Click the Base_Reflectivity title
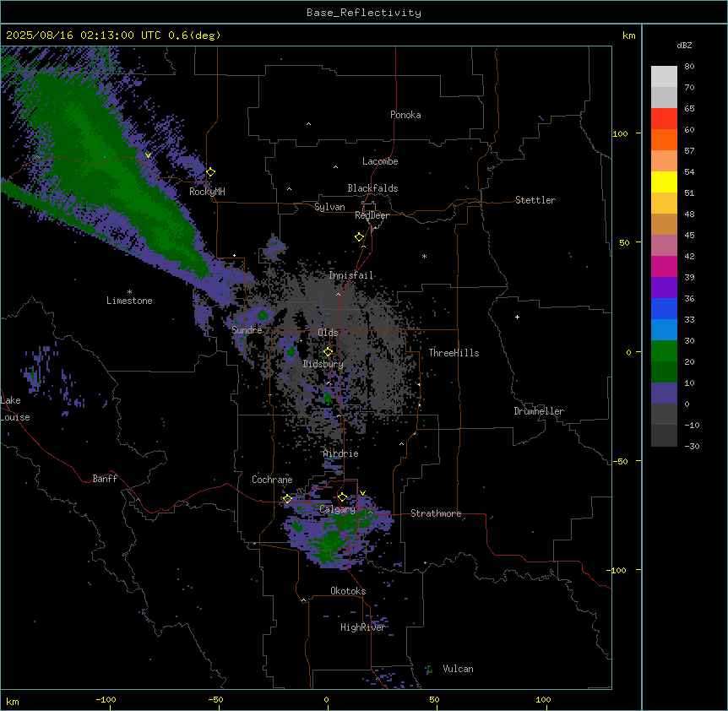 pyautogui.click(x=364, y=13)
